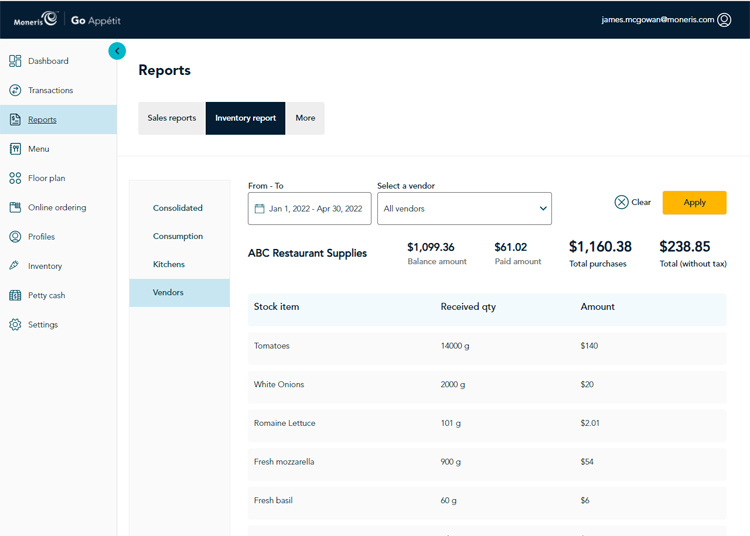Click the Reports sidebar icon

tap(15, 120)
